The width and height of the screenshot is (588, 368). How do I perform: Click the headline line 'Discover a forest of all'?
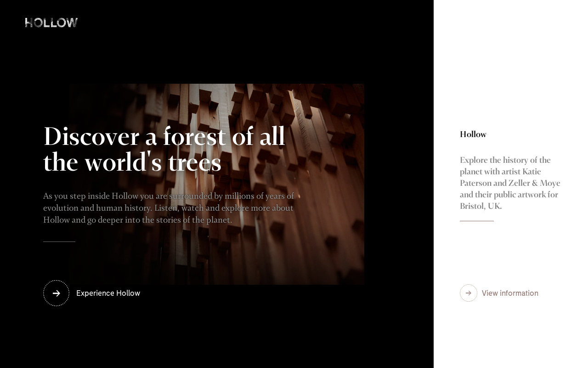[x=164, y=137]
